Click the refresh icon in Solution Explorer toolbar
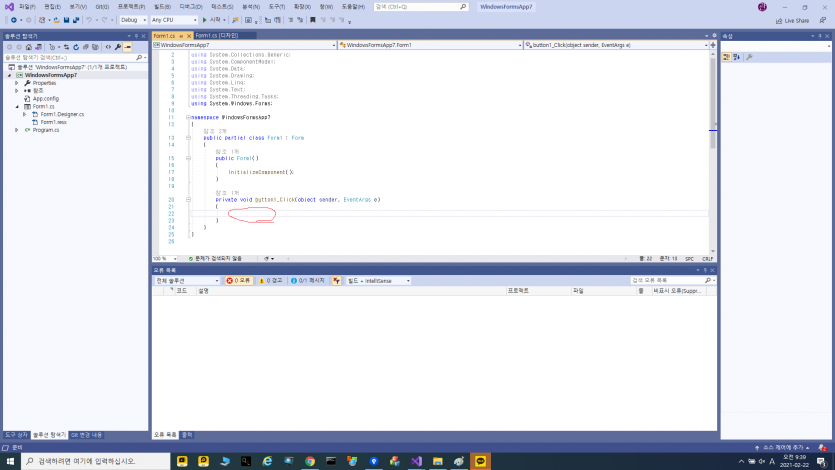 (76, 47)
